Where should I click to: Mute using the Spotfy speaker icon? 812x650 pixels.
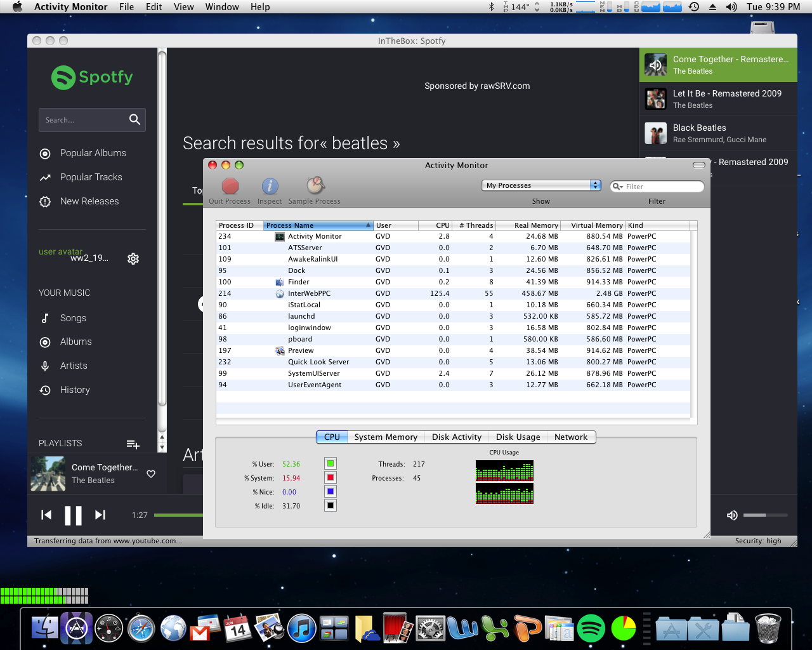tap(732, 515)
